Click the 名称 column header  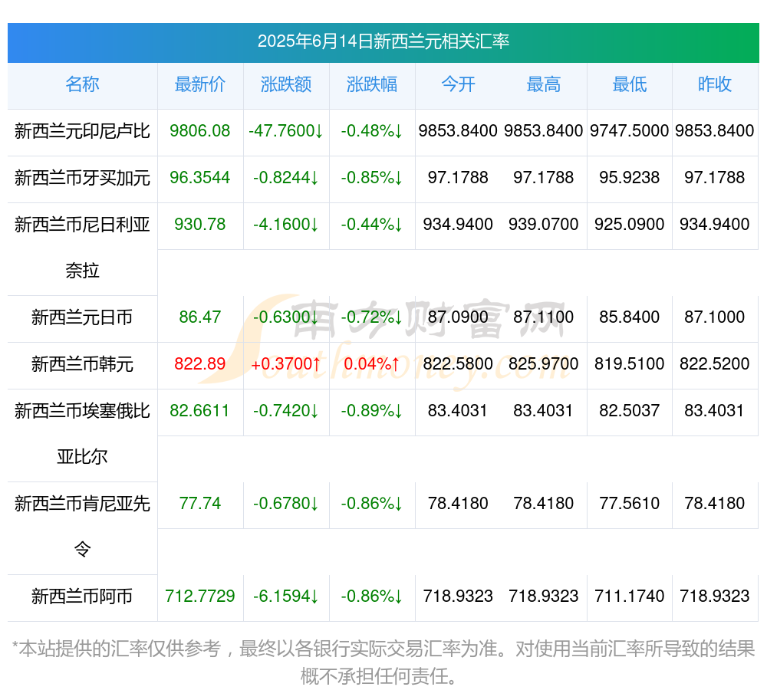[82, 84]
